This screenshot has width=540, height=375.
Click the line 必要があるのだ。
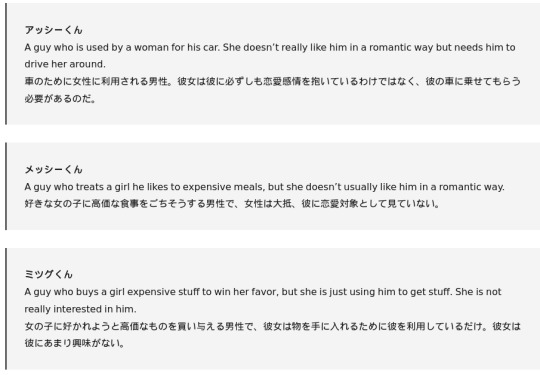click(60, 99)
